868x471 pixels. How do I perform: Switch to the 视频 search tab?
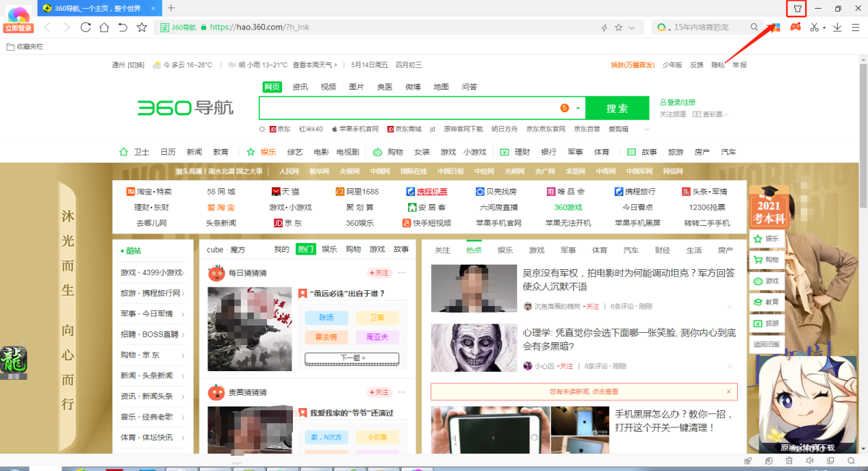(328, 87)
